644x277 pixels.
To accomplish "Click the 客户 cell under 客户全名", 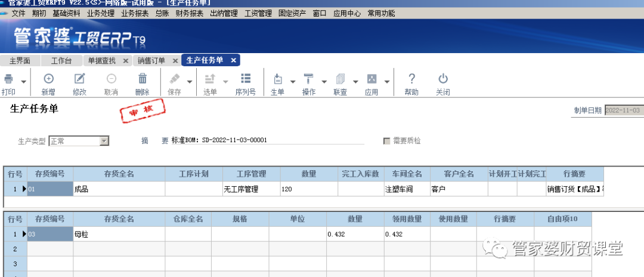I will tap(459, 189).
